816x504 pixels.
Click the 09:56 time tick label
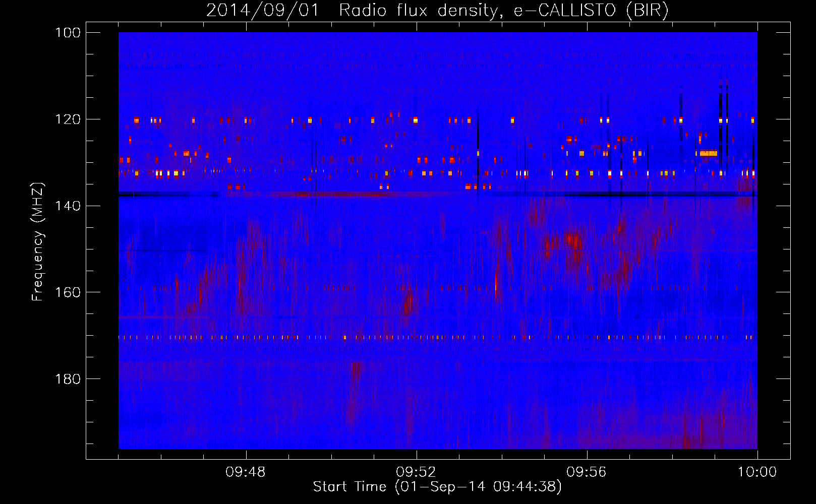click(587, 472)
